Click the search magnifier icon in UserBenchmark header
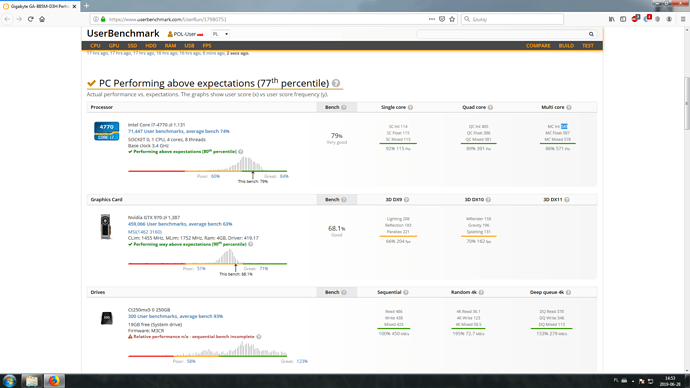690x388 pixels. pos(591,34)
